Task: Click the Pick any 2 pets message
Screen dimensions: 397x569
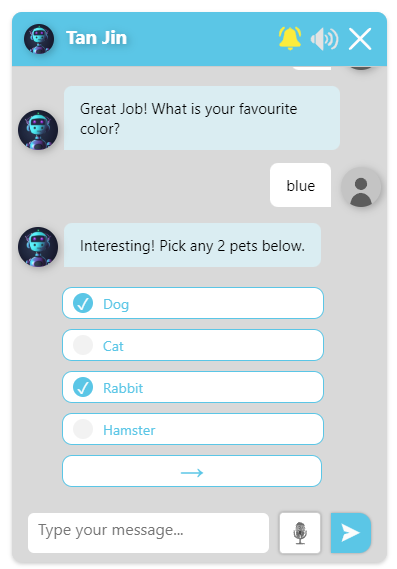Action: coord(192,245)
